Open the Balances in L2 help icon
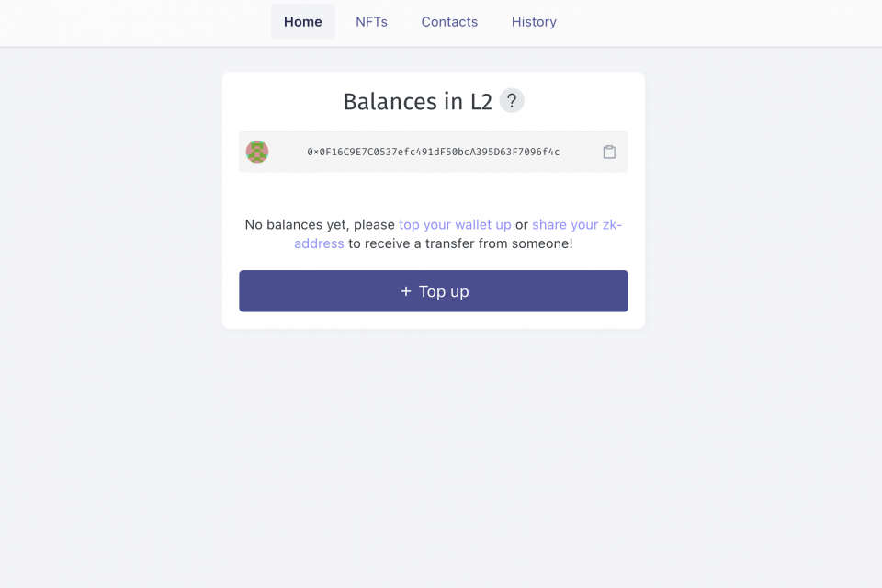This screenshot has height=588, width=882. click(x=512, y=101)
